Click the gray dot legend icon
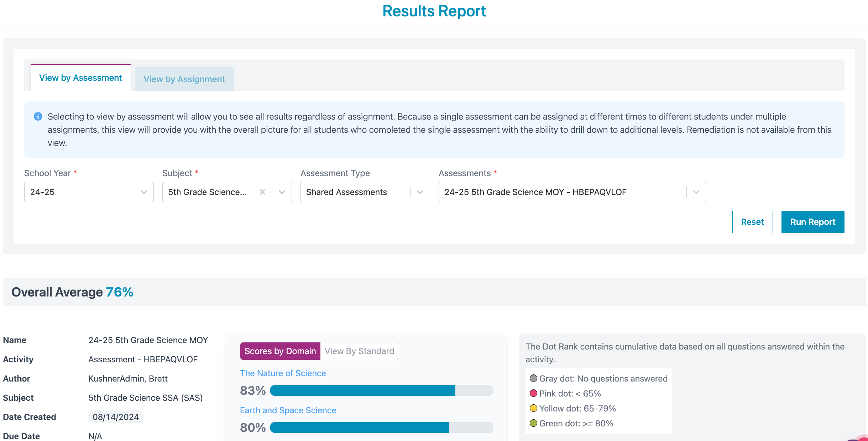The width and height of the screenshot is (868, 441). pos(533,378)
